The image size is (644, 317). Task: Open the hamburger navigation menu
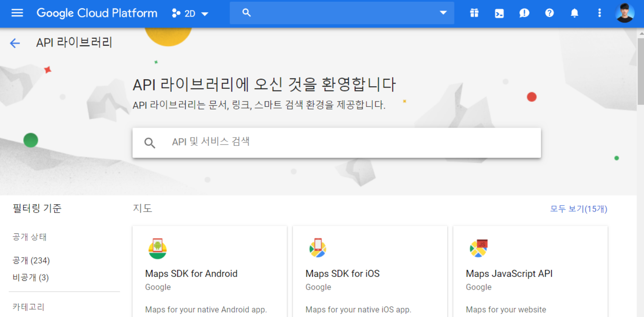click(x=17, y=13)
